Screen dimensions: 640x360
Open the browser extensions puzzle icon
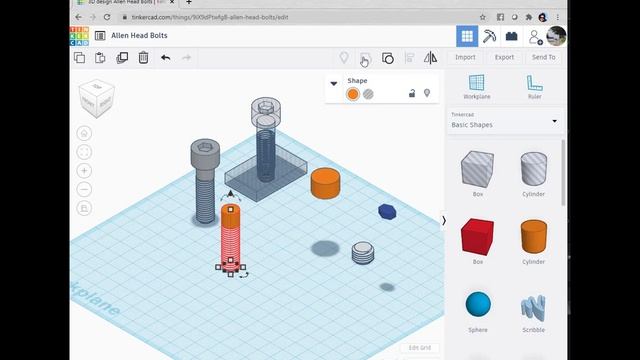click(x=529, y=17)
